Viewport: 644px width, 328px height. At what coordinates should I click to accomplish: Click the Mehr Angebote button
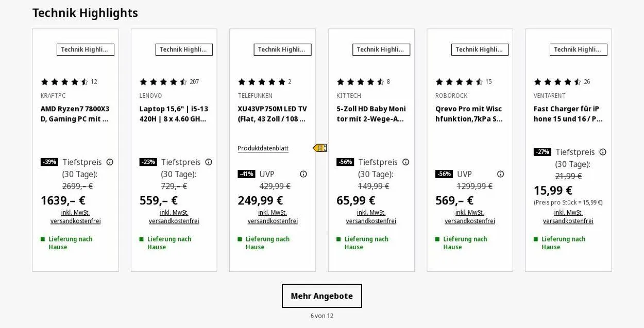tap(321, 296)
